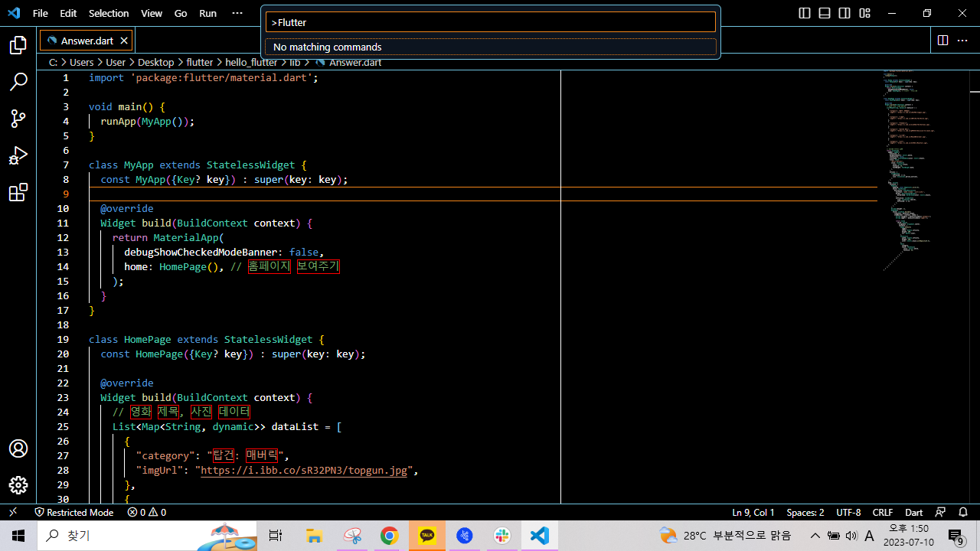
Task: Open KakaoTalk from the taskbar
Action: tap(427, 536)
